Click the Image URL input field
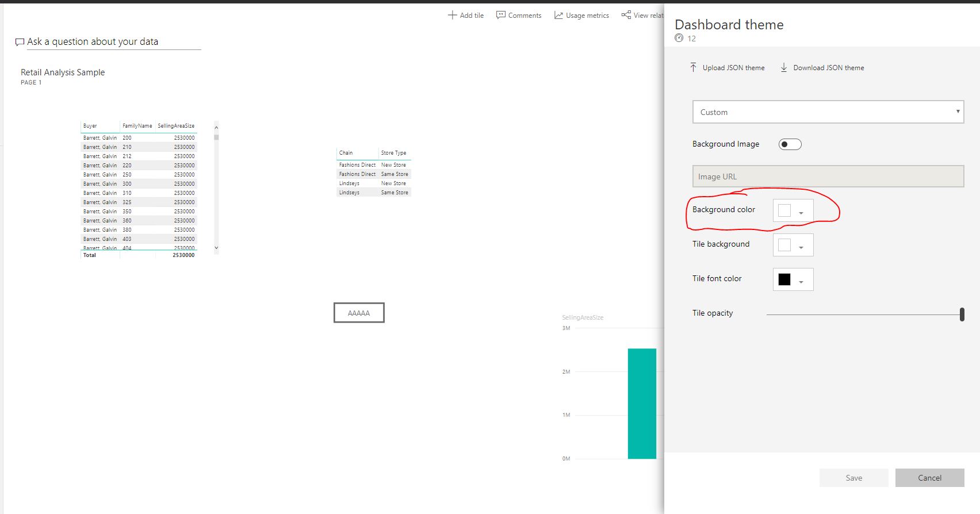Viewport: 980px width, 514px height. [828, 177]
